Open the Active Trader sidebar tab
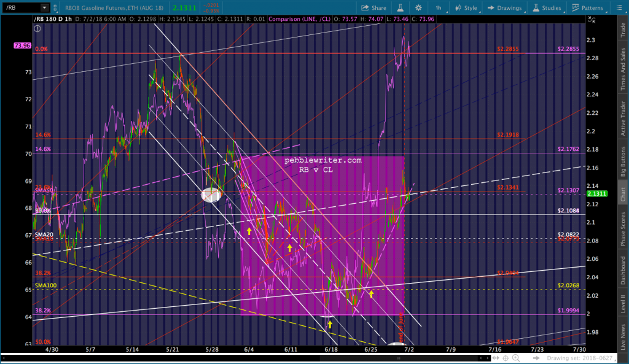The image size is (629, 364). (x=622, y=118)
